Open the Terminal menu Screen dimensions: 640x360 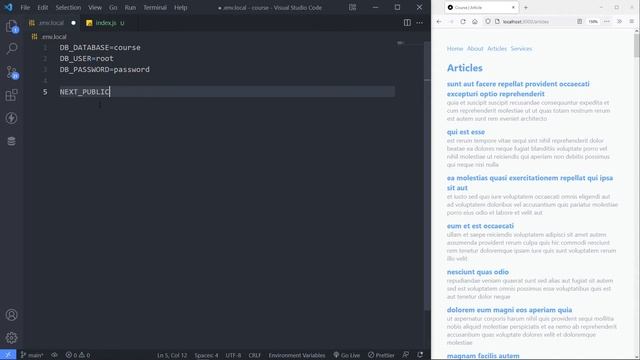[x=155, y=7]
